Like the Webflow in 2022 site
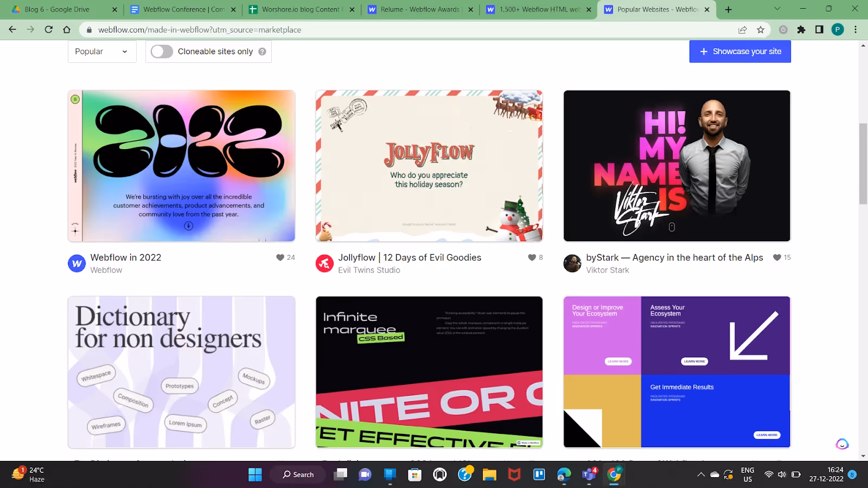Screen dimensions: 868x488 click(280, 258)
